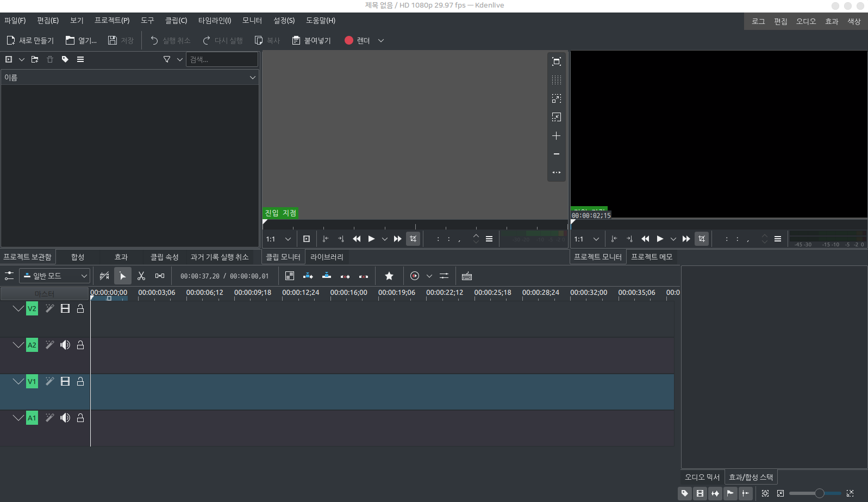Click the mixed clips composite icon
This screenshot has height=502, width=868.
point(290,276)
